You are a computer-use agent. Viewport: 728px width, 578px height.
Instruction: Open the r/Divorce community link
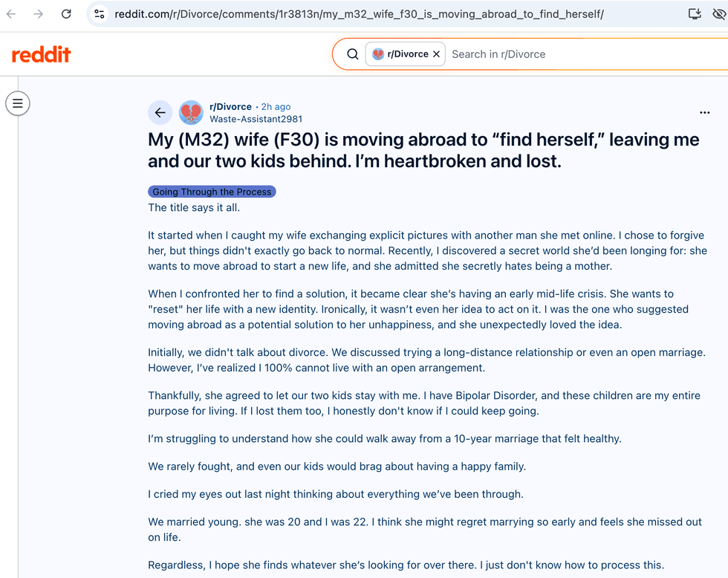(230, 107)
